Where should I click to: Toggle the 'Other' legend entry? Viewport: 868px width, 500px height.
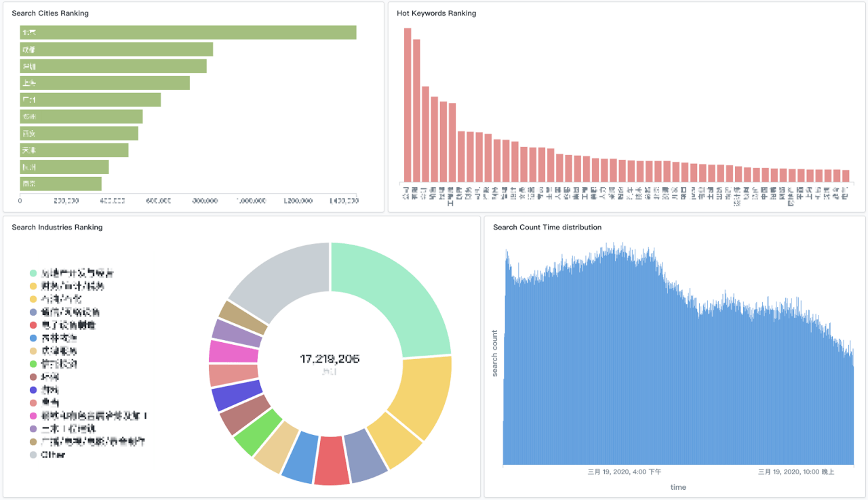pyautogui.click(x=33, y=455)
